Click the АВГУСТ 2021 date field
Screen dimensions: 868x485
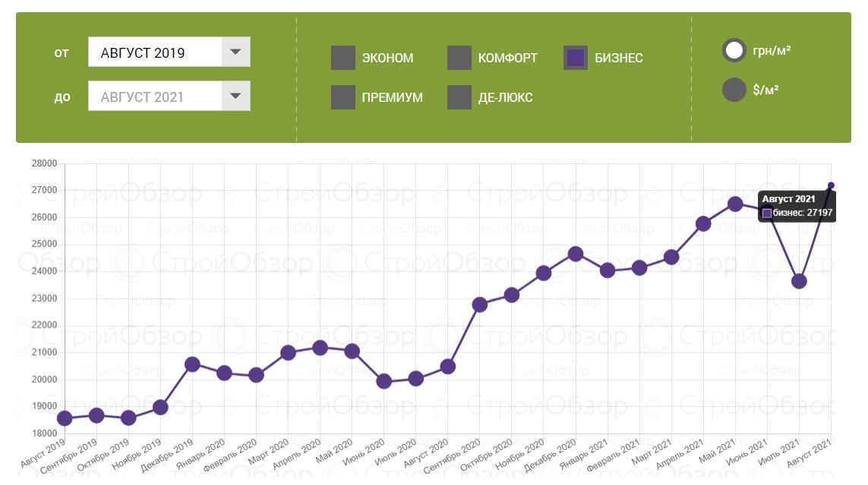point(155,97)
